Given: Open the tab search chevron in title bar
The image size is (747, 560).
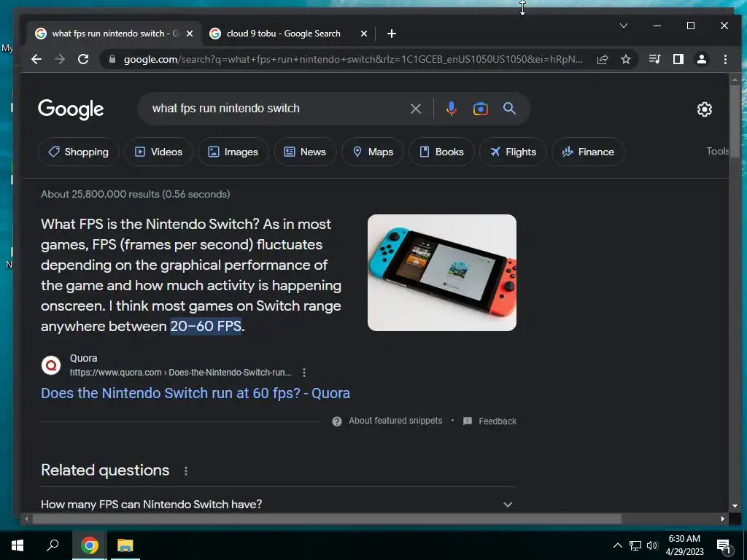Looking at the screenshot, I should point(624,26).
